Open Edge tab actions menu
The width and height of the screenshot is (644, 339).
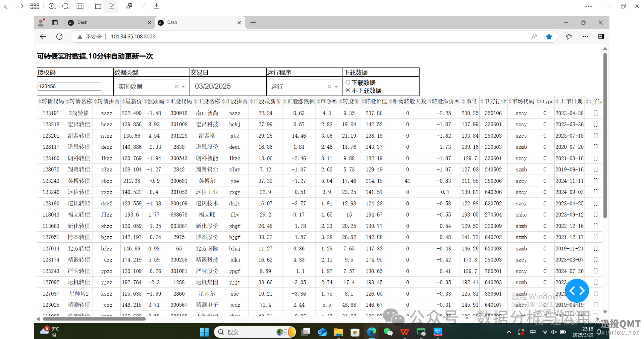click(55, 22)
